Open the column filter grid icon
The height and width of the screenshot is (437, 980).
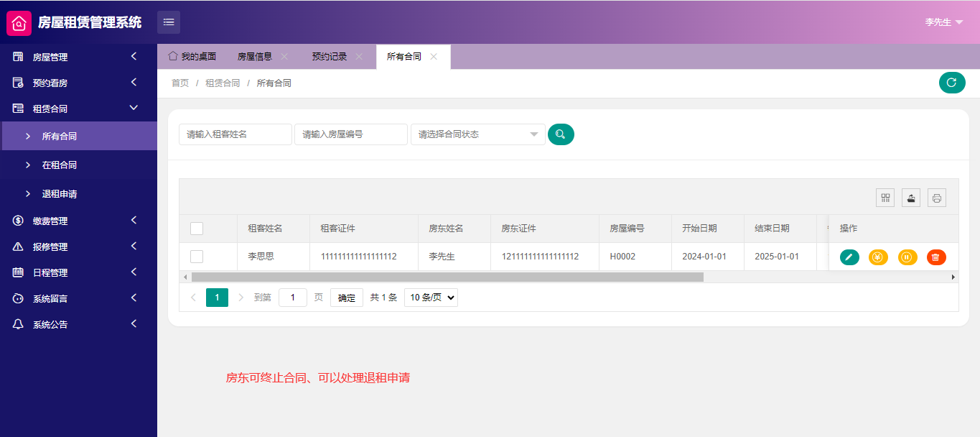pos(885,198)
